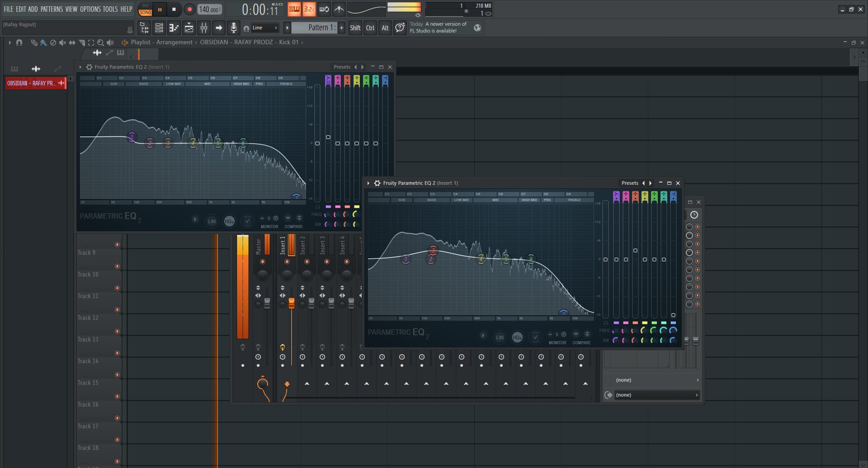Click the Insert 1 volume fader
868x468 pixels.
point(291,303)
